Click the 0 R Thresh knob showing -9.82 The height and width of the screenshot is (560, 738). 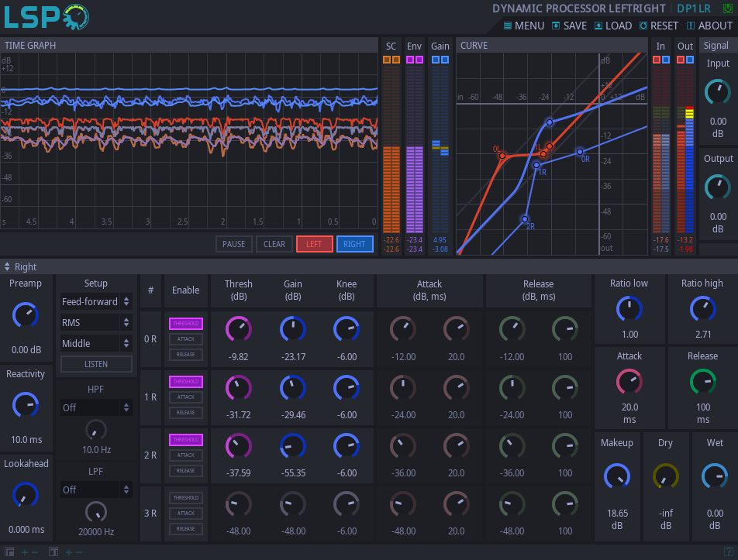239,329
